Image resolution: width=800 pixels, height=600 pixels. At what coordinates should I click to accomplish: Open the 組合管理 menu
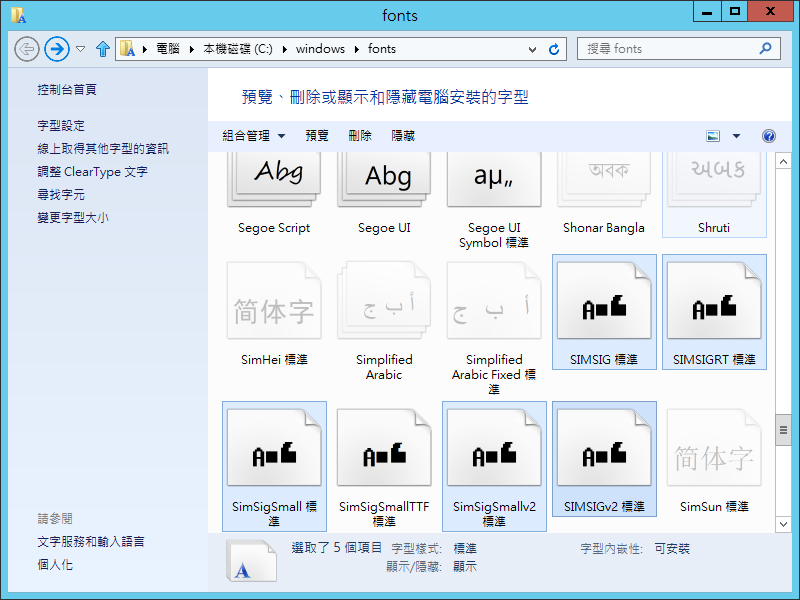tap(254, 136)
